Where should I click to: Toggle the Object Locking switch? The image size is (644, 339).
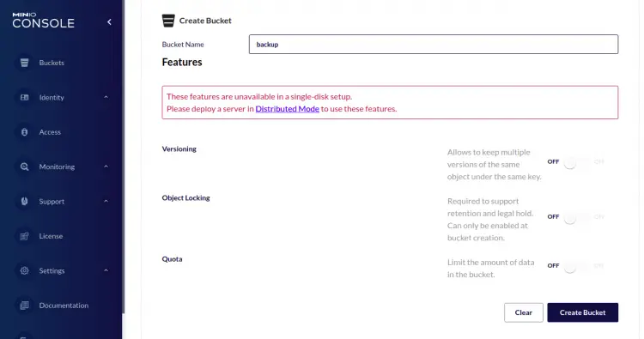[x=576, y=217]
